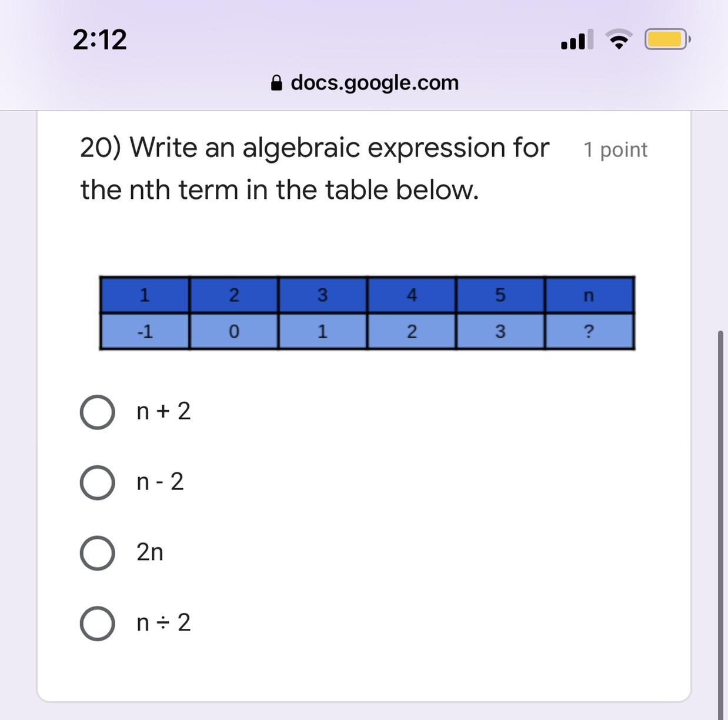Pick the "2n" radio button
The image size is (728, 720).
[97, 553]
